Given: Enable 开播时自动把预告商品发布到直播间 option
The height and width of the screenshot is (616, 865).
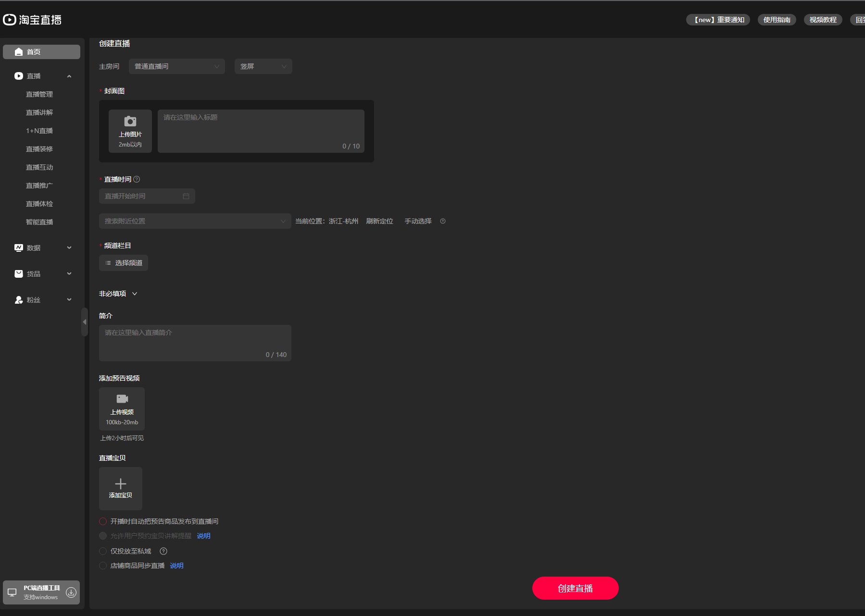Looking at the screenshot, I should click(103, 521).
